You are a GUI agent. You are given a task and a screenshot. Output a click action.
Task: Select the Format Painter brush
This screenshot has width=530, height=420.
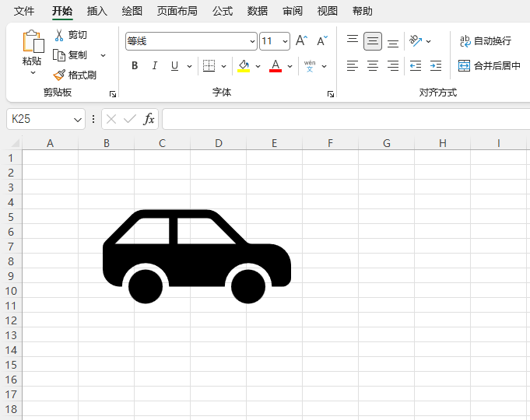[59, 75]
